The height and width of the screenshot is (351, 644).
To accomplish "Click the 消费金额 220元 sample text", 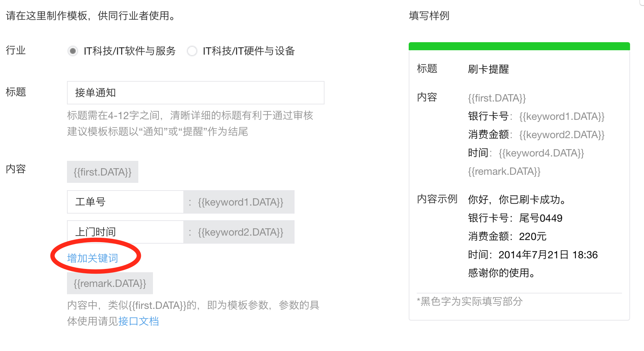I will pos(506,236).
